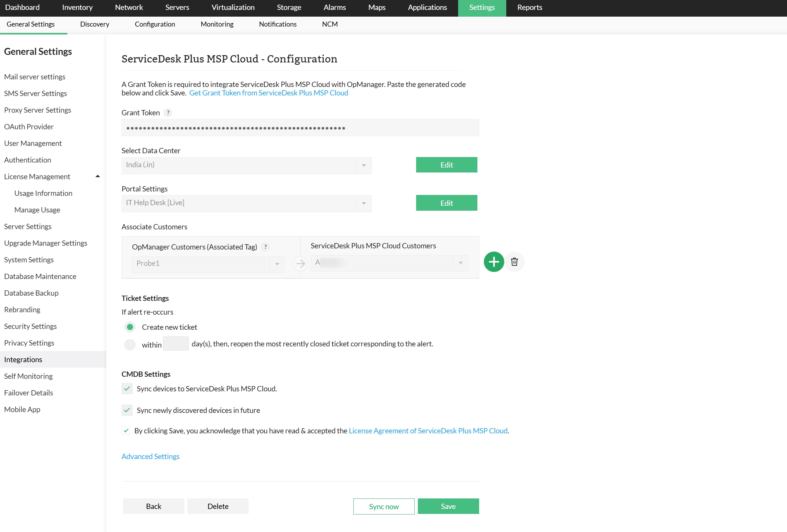The image size is (787, 532).
Task: Open System Settings in sidebar
Action: (x=29, y=260)
